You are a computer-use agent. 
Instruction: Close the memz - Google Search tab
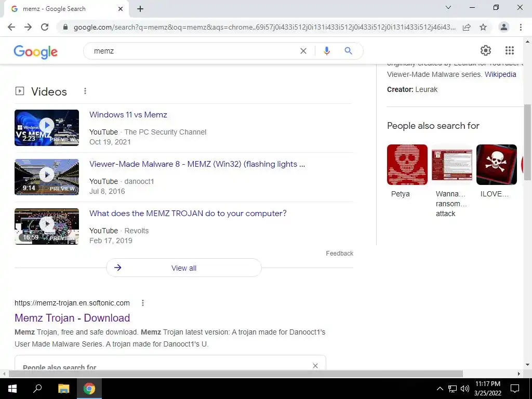point(121,9)
